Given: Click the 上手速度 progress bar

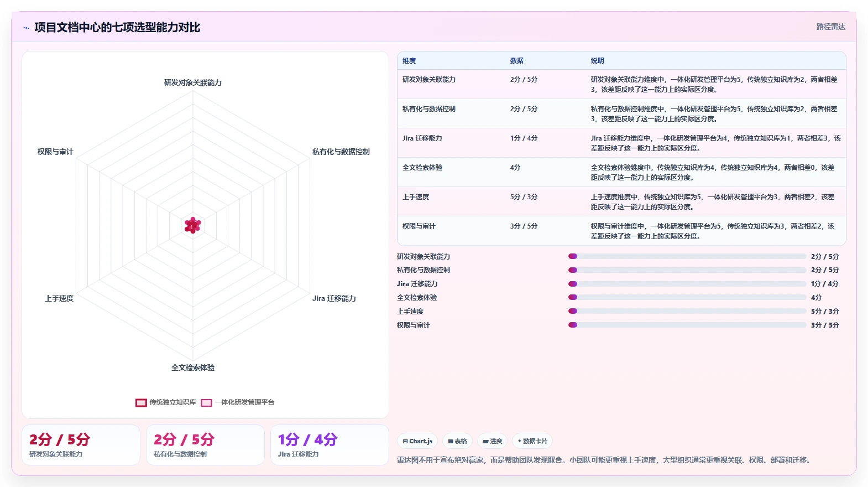Looking at the screenshot, I should (x=687, y=311).
